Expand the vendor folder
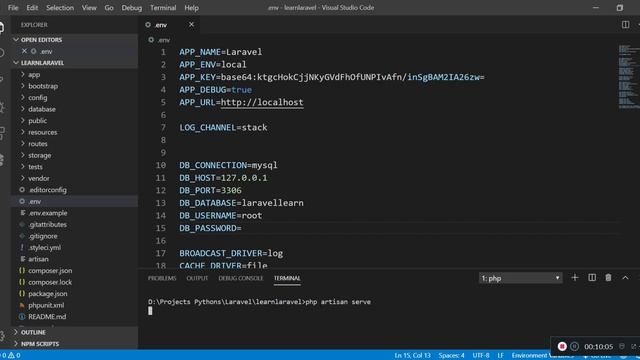The width and height of the screenshot is (640, 360). [x=39, y=178]
